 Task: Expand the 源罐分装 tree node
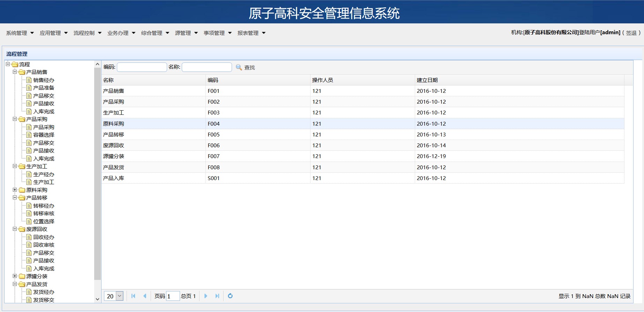point(15,276)
